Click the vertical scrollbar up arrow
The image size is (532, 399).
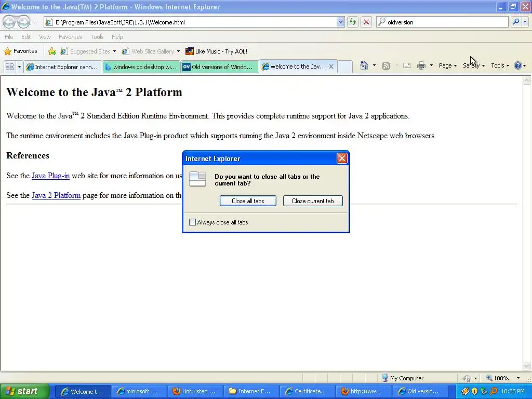(527, 81)
